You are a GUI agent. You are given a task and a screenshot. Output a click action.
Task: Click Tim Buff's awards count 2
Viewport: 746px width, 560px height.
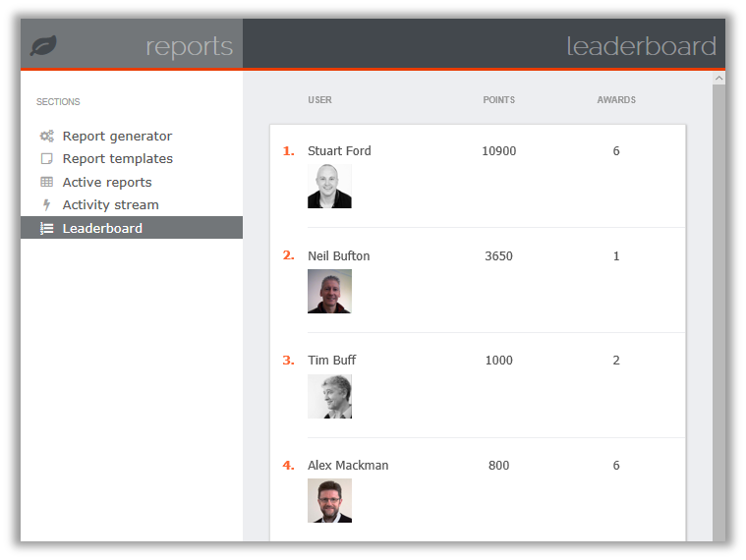(x=616, y=360)
